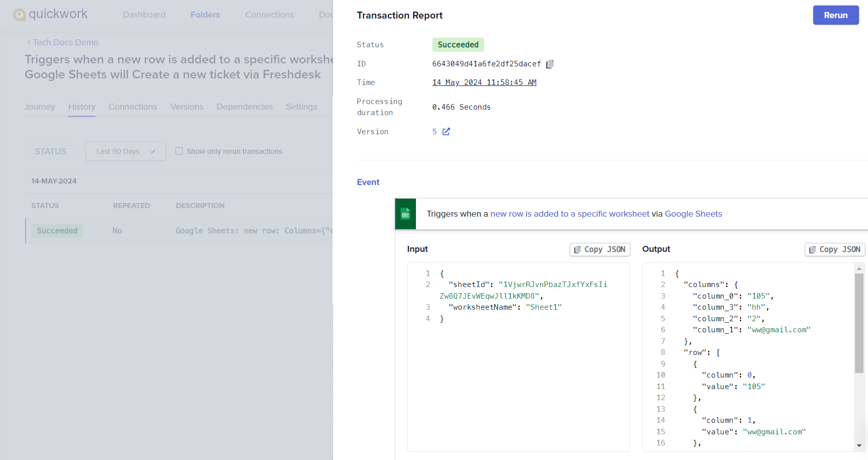
Task: Click the Google Sheets event icon
Action: pyautogui.click(x=405, y=214)
